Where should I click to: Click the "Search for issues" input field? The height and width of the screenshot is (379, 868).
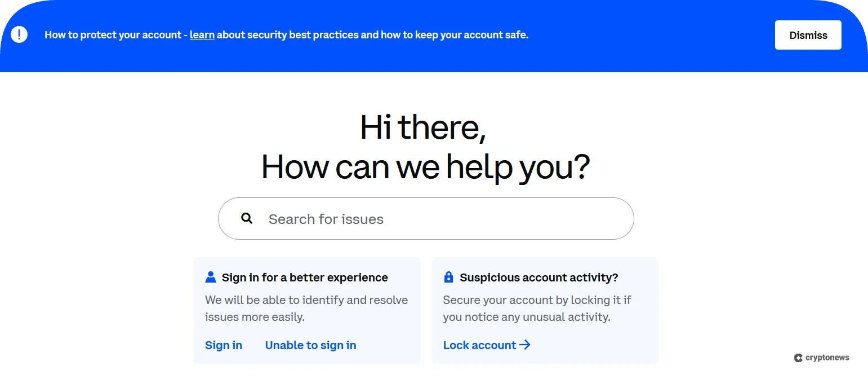click(426, 218)
